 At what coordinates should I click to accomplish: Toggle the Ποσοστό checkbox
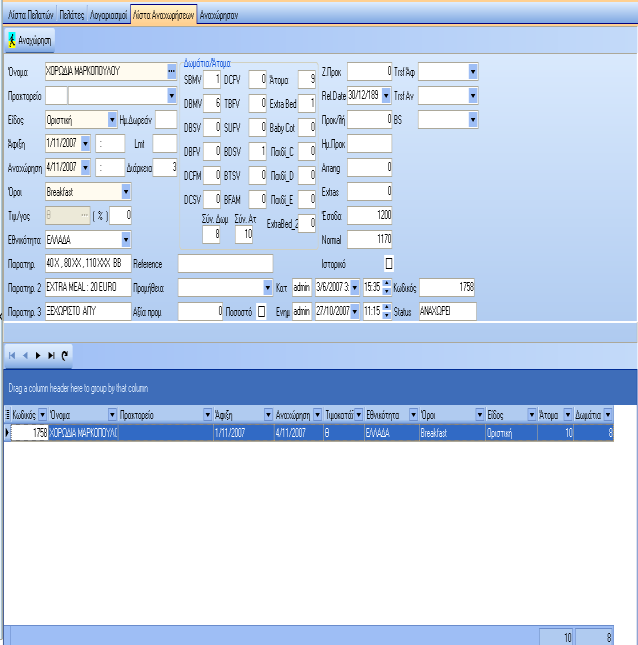(261, 312)
